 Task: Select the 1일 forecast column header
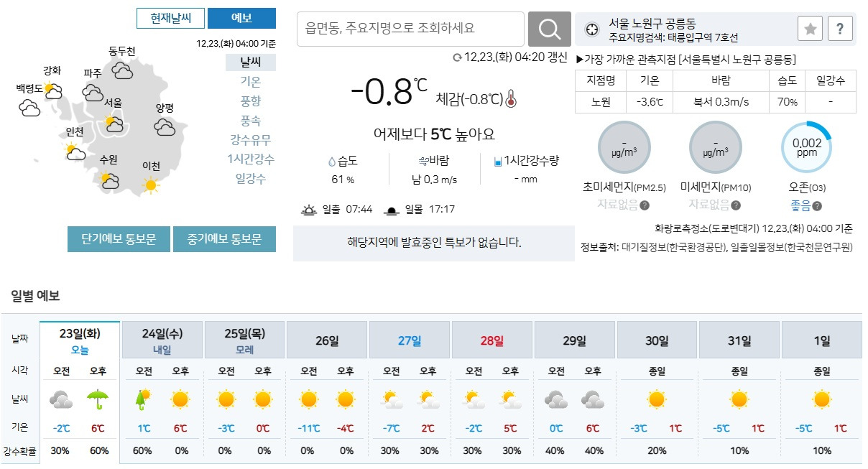coord(822,340)
